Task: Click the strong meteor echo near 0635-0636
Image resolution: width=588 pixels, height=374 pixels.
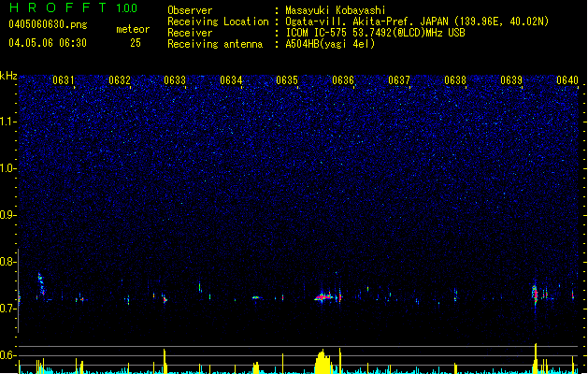Action: [323, 297]
